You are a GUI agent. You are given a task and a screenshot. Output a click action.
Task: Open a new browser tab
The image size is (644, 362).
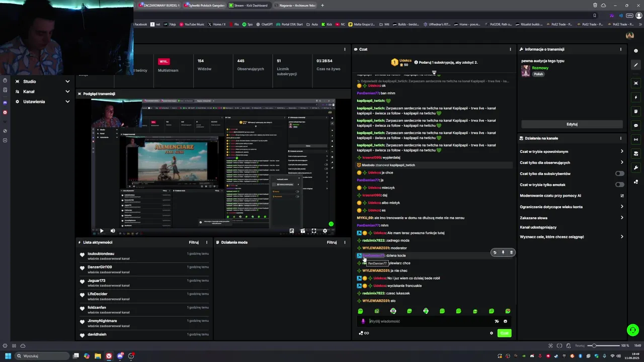coord(323,6)
